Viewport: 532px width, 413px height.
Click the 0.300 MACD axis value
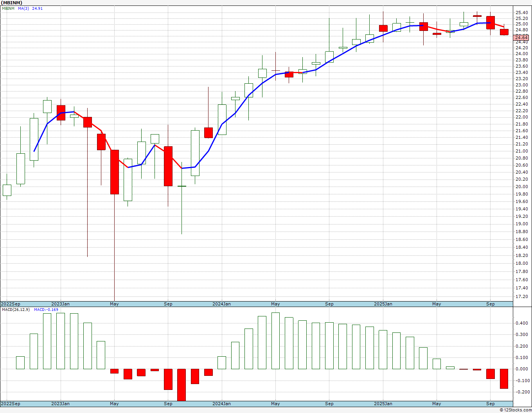click(x=521, y=334)
